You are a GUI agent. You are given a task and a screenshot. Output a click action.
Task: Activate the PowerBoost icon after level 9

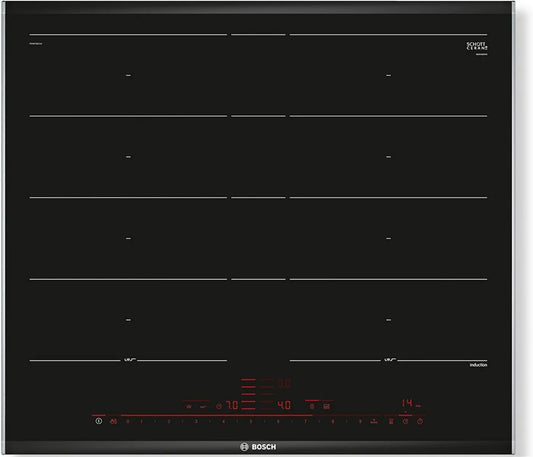coord(374,422)
